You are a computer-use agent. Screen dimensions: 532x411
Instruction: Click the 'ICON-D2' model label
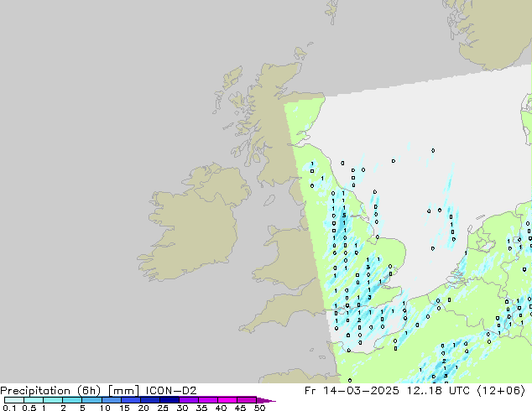click(x=171, y=391)
